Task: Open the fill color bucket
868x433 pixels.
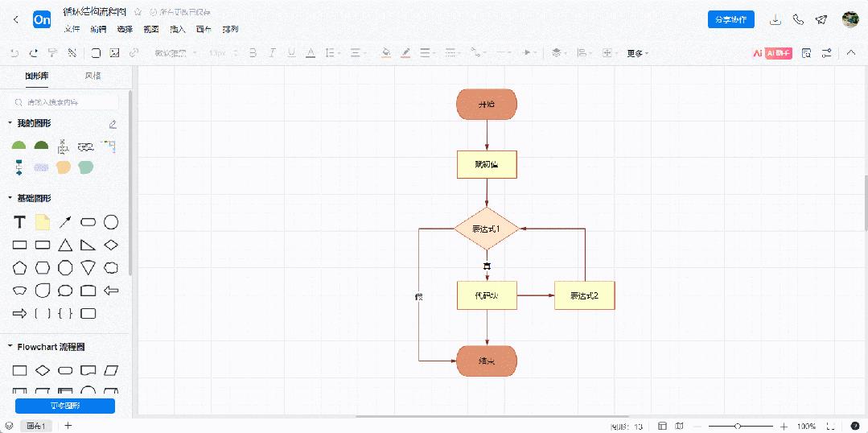Action: (x=386, y=53)
